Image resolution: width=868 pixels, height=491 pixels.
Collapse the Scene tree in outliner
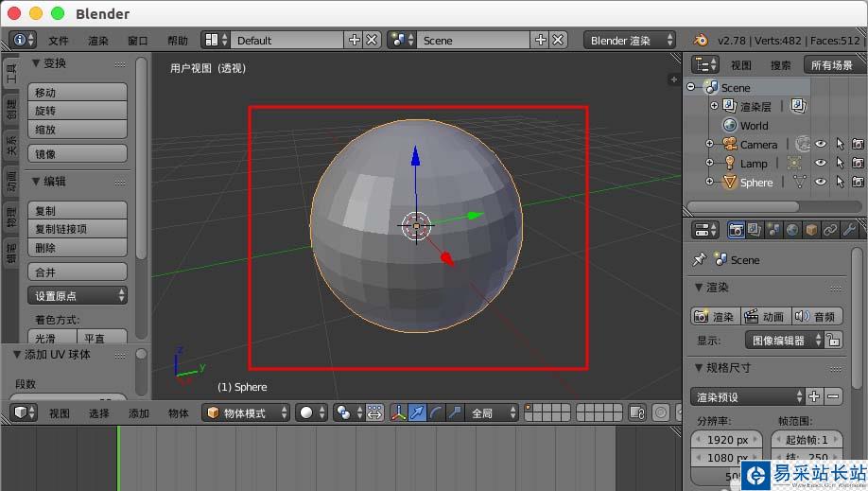coord(691,87)
